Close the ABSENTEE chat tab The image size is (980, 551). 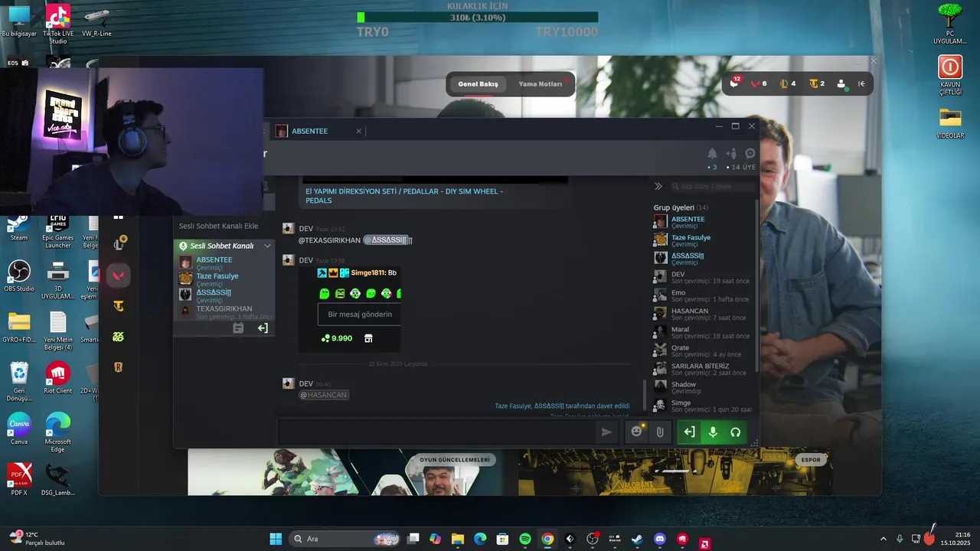358,131
